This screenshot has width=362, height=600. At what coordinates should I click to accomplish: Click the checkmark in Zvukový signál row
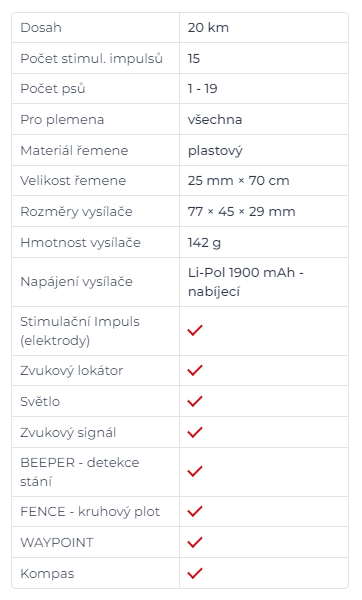tap(195, 432)
